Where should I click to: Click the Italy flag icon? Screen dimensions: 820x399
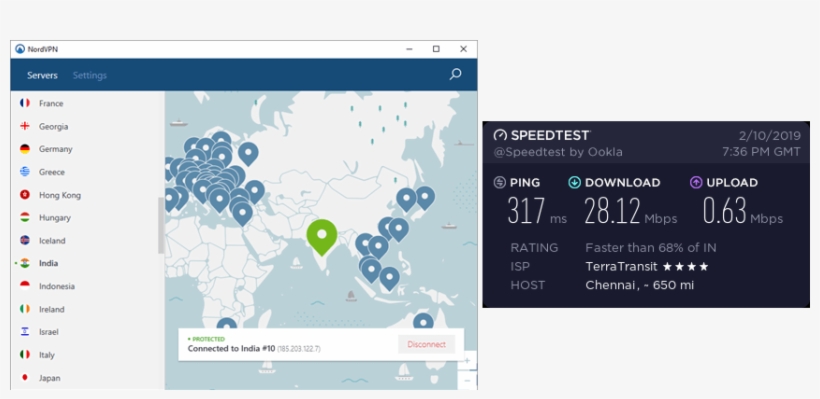point(25,355)
